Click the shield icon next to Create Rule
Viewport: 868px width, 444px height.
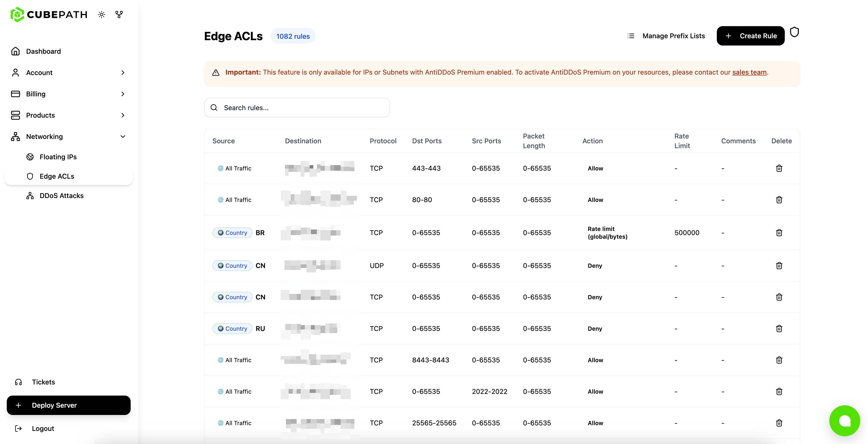pyautogui.click(x=794, y=32)
